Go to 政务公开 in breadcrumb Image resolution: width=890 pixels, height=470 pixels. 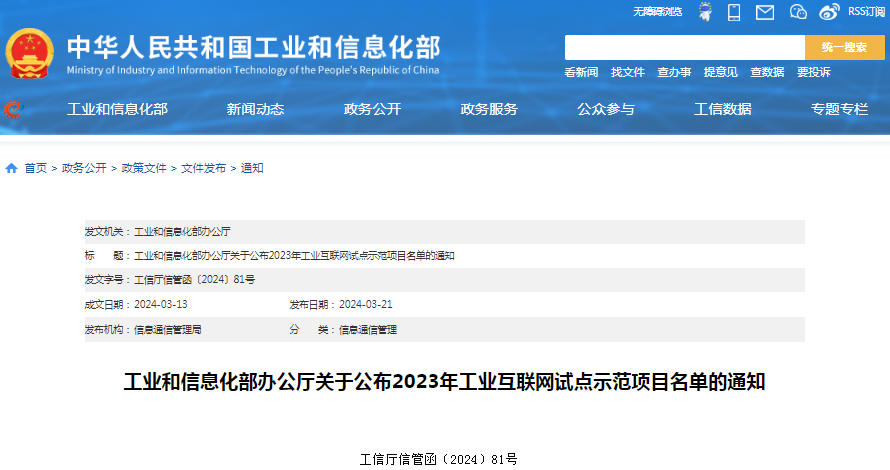click(x=84, y=168)
